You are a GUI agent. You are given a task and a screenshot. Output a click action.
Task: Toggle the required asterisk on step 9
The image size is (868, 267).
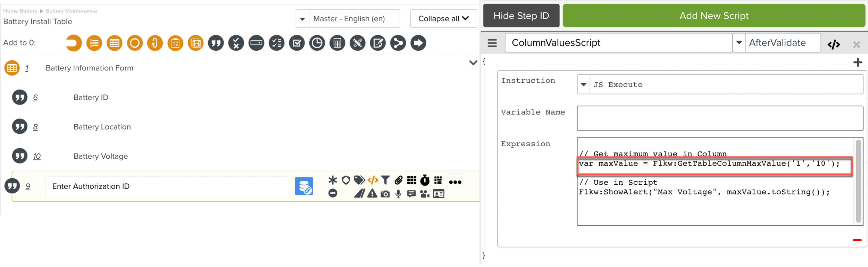pyautogui.click(x=333, y=180)
